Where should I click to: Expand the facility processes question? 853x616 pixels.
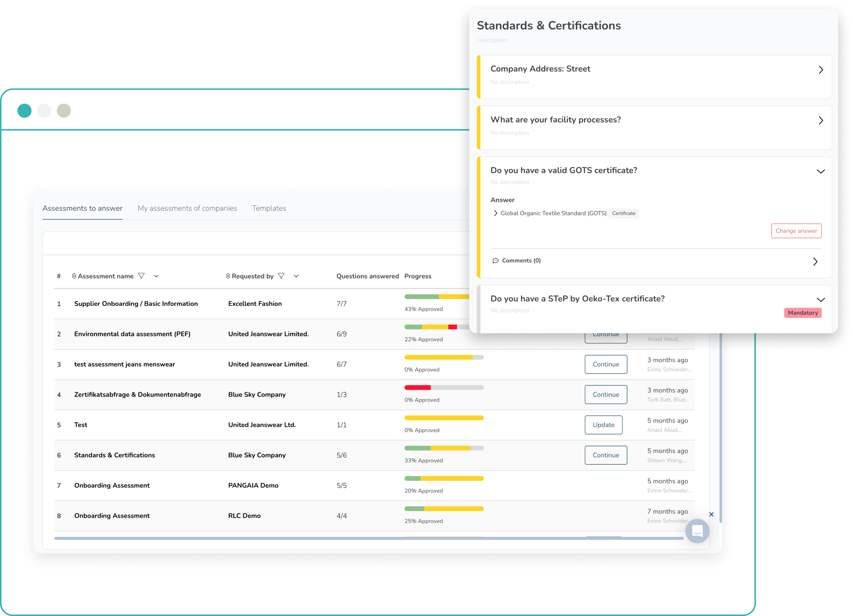point(821,121)
